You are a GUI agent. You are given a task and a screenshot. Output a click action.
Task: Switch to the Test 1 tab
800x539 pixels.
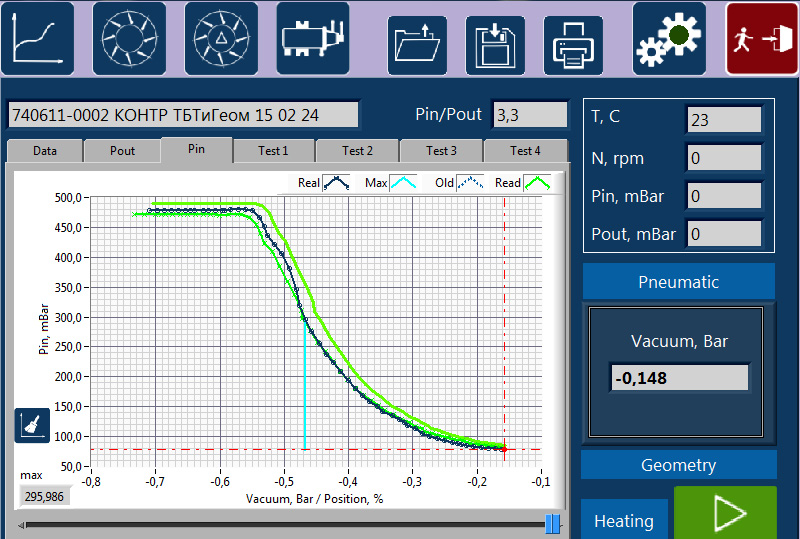tap(273, 151)
